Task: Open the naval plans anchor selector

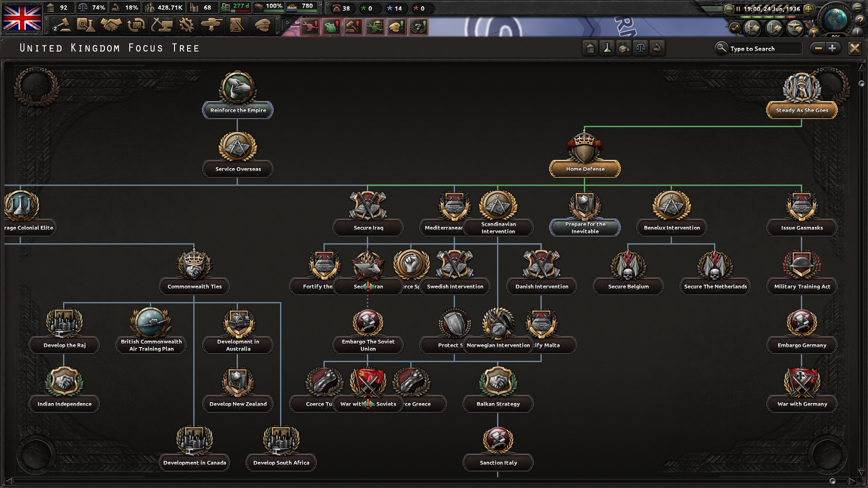Action: [x=773, y=28]
